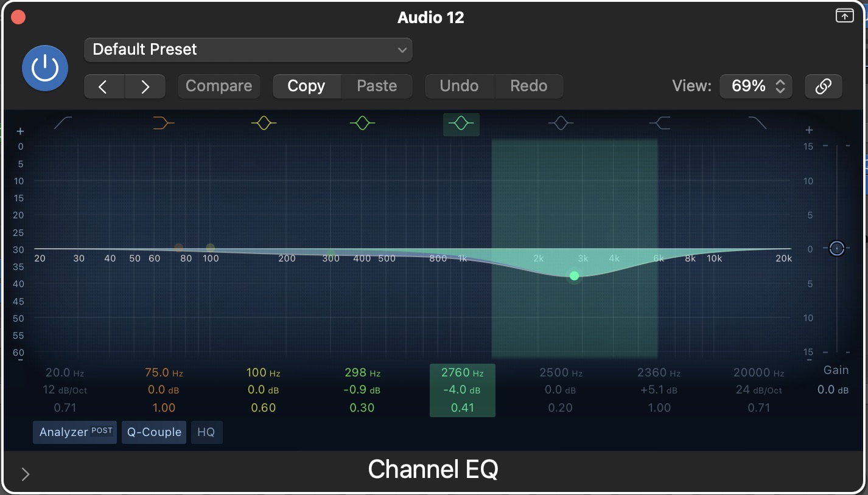This screenshot has width=868, height=495.
Task: Toggle the plug-in power button
Action: point(45,68)
